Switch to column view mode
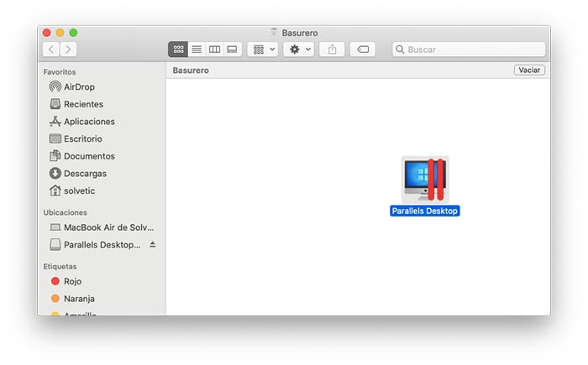This screenshot has height=365, width=588. [x=214, y=50]
